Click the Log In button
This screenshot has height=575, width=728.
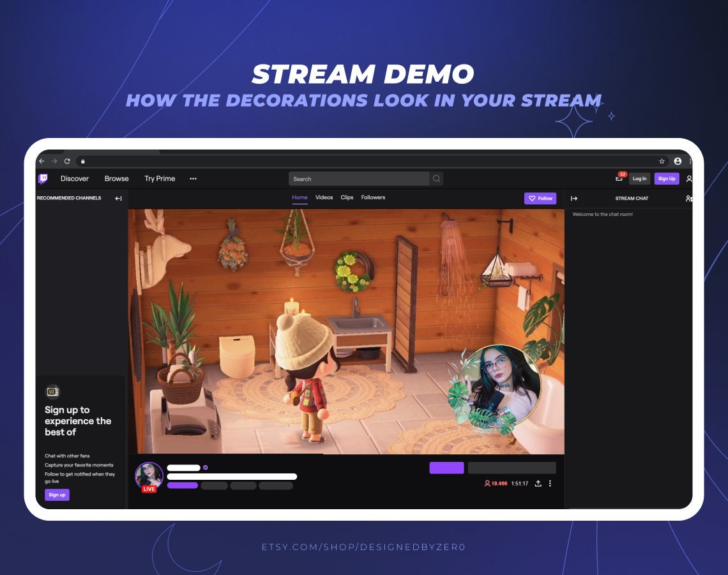[x=639, y=179]
